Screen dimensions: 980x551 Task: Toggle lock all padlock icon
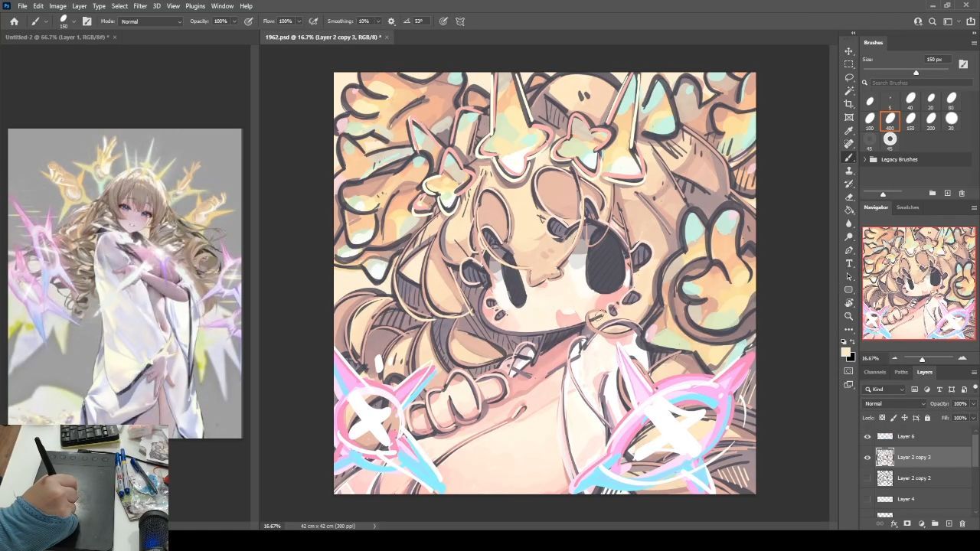(927, 418)
